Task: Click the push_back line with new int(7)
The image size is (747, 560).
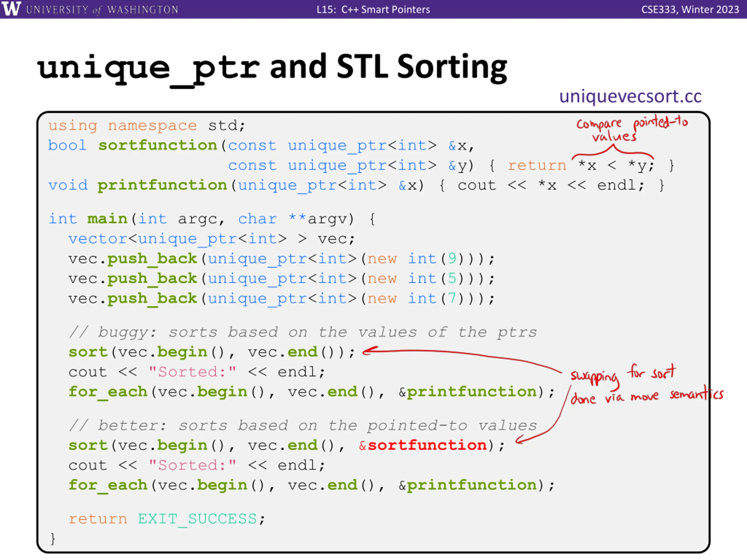Action: (x=281, y=299)
